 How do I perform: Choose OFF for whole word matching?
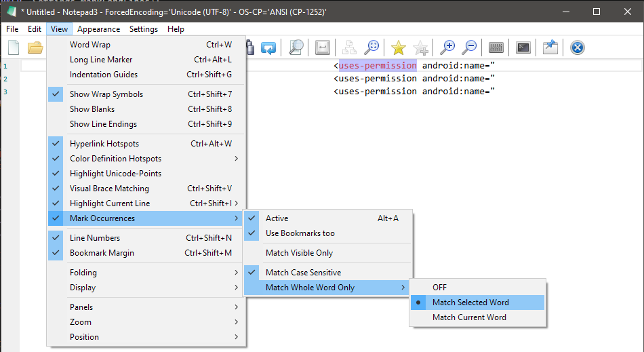coord(477,288)
